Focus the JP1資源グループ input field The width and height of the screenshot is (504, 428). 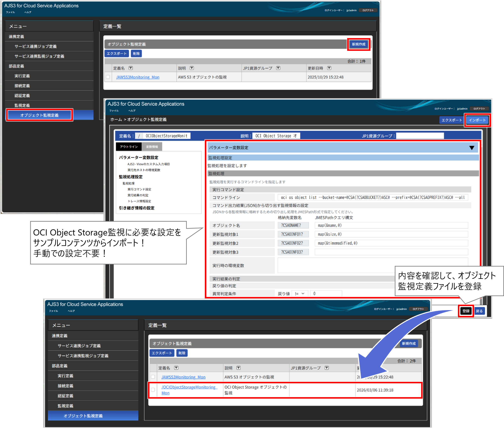coord(420,136)
